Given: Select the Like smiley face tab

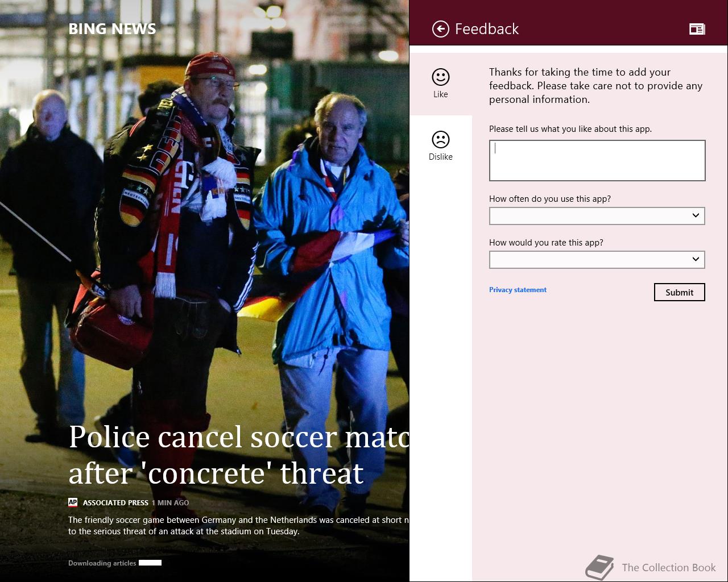Looking at the screenshot, I should click(x=441, y=84).
